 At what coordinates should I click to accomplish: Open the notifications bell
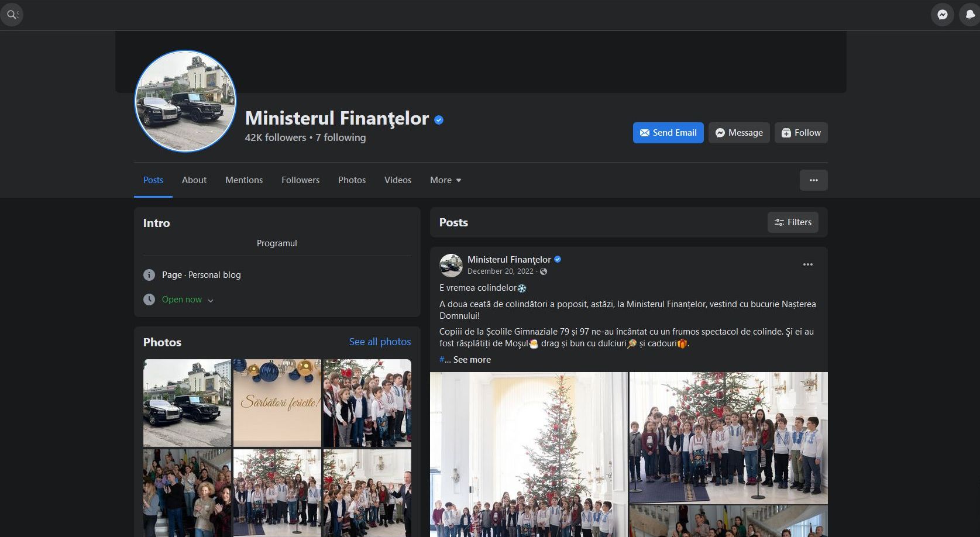[x=969, y=15]
